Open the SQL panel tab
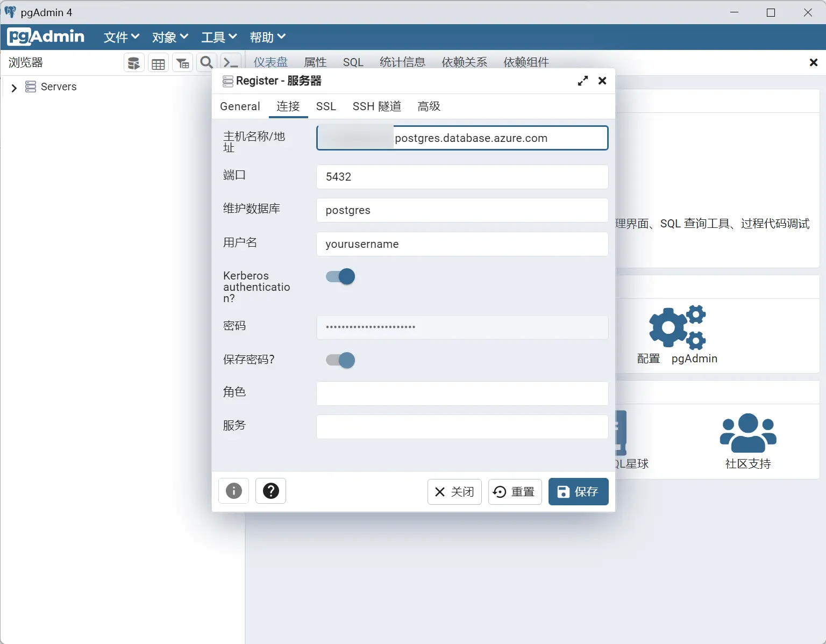The image size is (826, 644). point(353,62)
